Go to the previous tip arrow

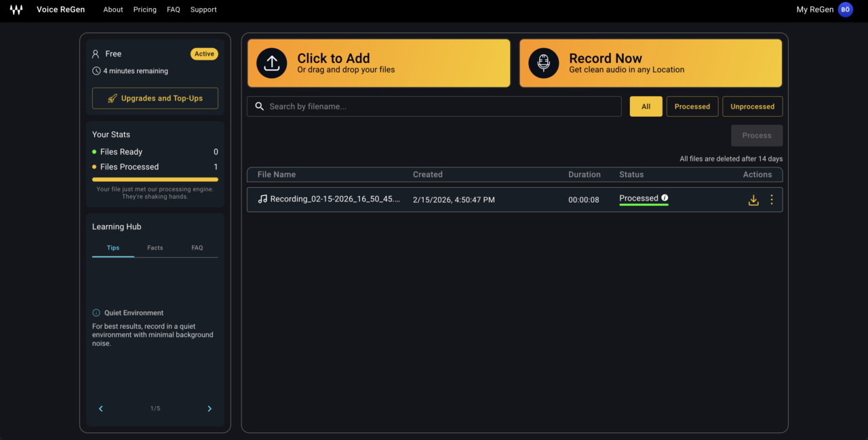pos(101,409)
